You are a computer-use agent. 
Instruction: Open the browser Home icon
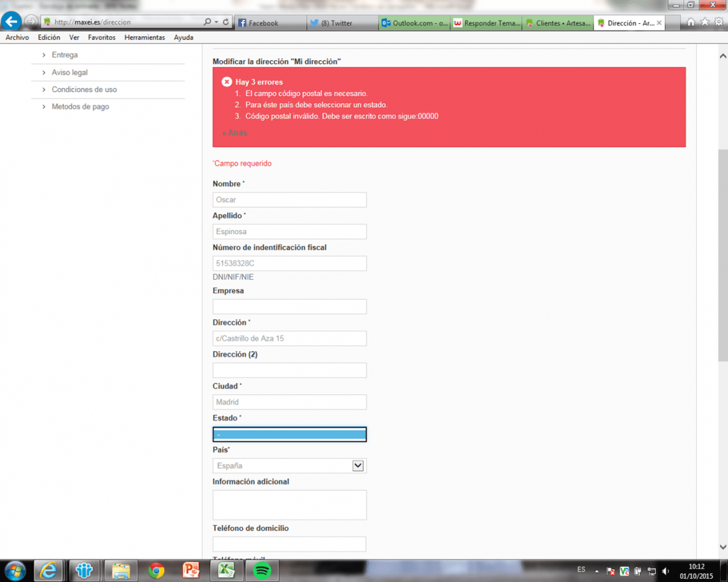[x=691, y=22]
